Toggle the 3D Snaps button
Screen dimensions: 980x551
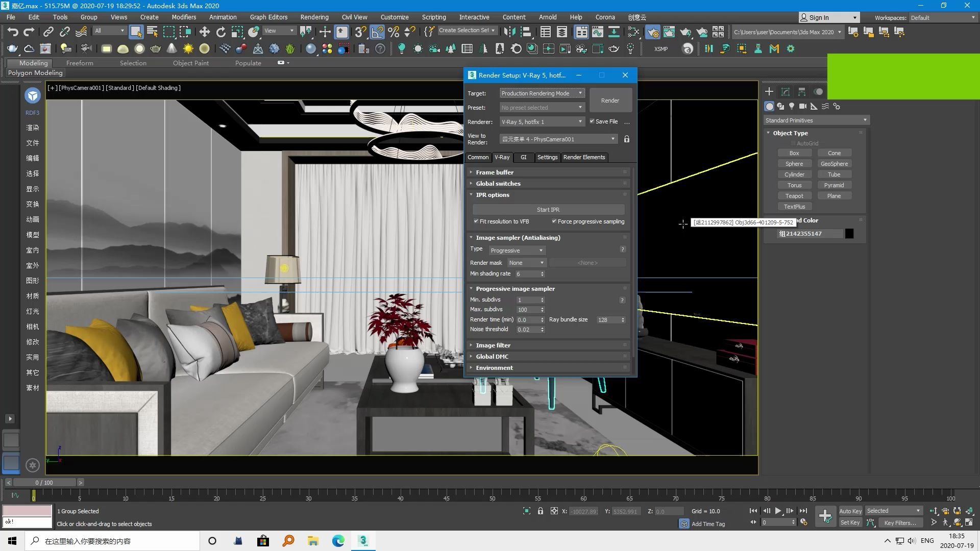(360, 32)
